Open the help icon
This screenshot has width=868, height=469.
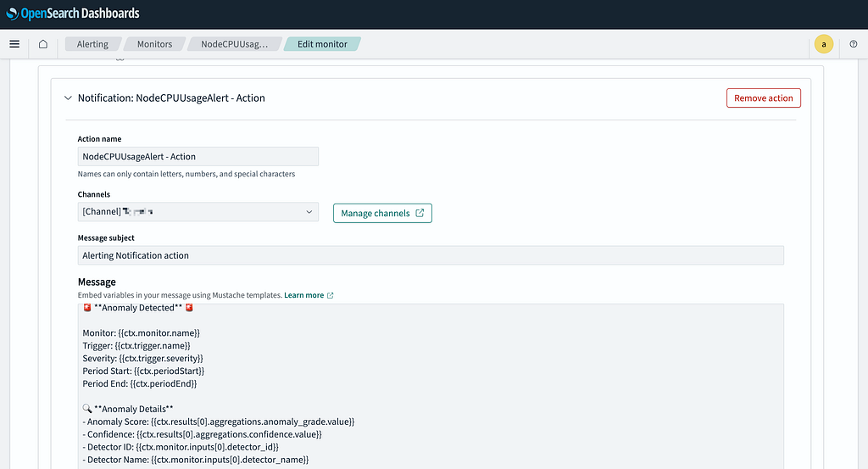853,44
